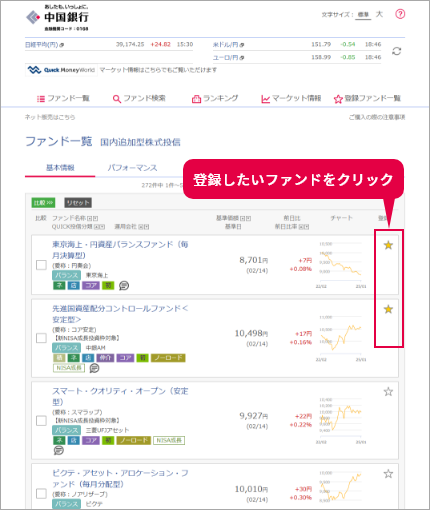Screen dimensions: 430x510
Task: Set text size to 大
Action: tap(379, 14)
